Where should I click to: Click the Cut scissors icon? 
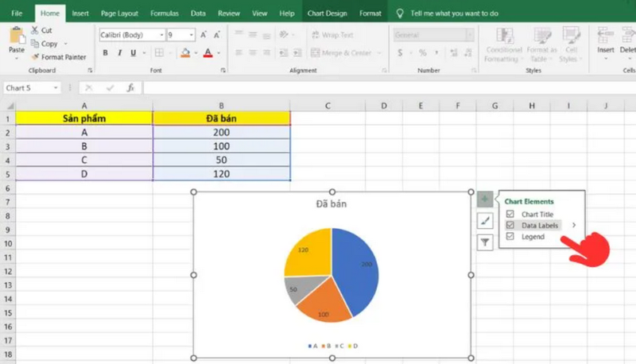pos(35,30)
